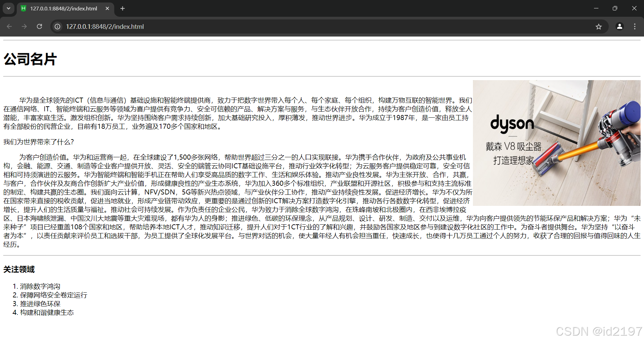Bookmark this page with the star icon

(x=599, y=26)
